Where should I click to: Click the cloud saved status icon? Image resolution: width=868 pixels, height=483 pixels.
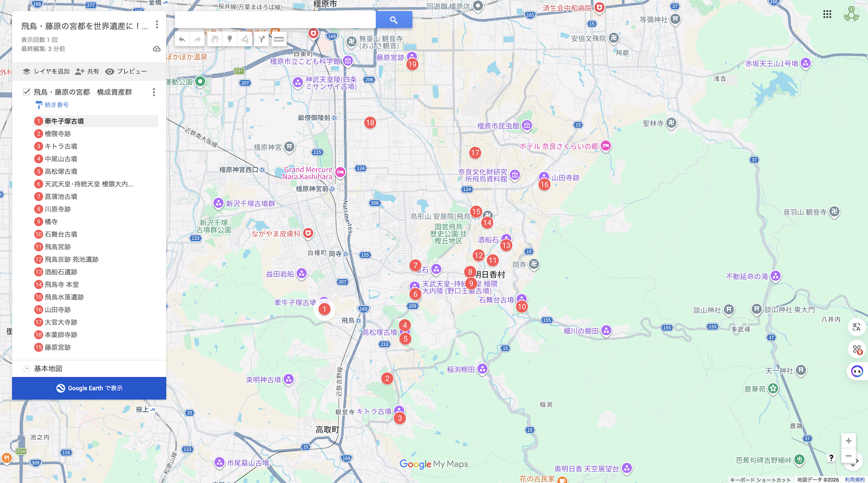tap(156, 49)
